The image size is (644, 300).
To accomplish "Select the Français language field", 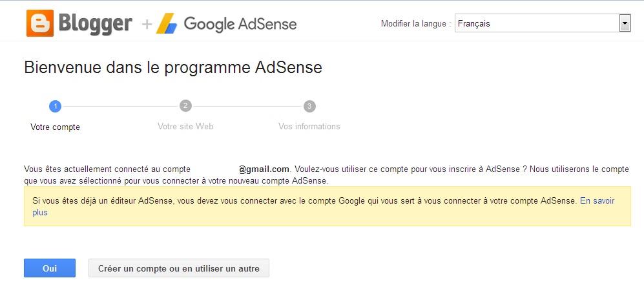I will coord(543,23).
